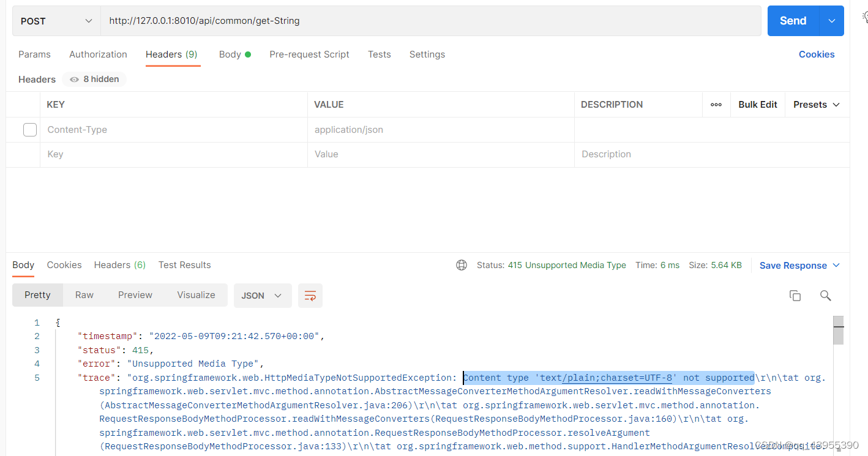Image resolution: width=868 pixels, height=456 pixels.
Task: Open the Test Results tab
Action: [x=184, y=264]
